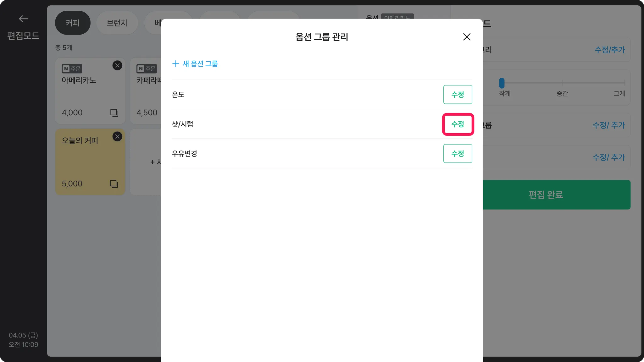The height and width of the screenshot is (362, 644).
Task: Select the 아메리카노 menu card
Action: [90, 91]
